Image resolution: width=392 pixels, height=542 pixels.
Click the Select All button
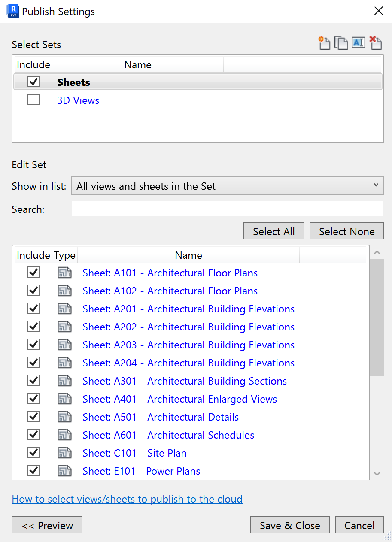[273, 231]
